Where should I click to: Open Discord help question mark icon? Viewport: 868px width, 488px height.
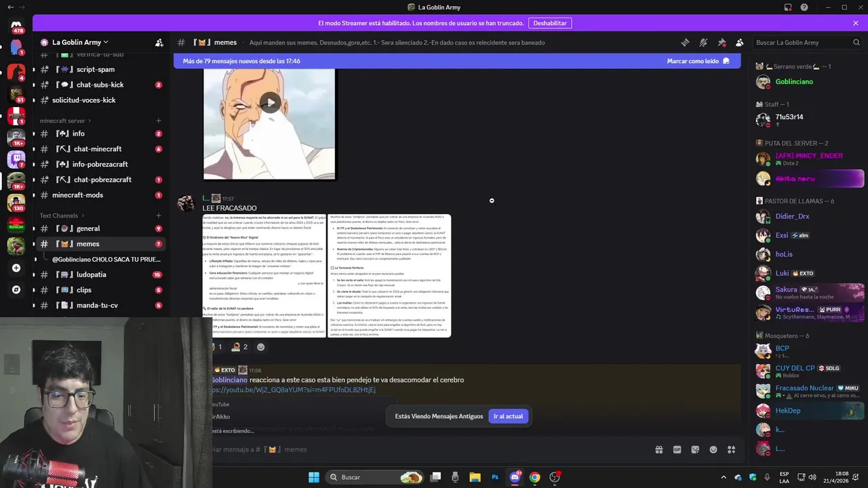click(804, 7)
